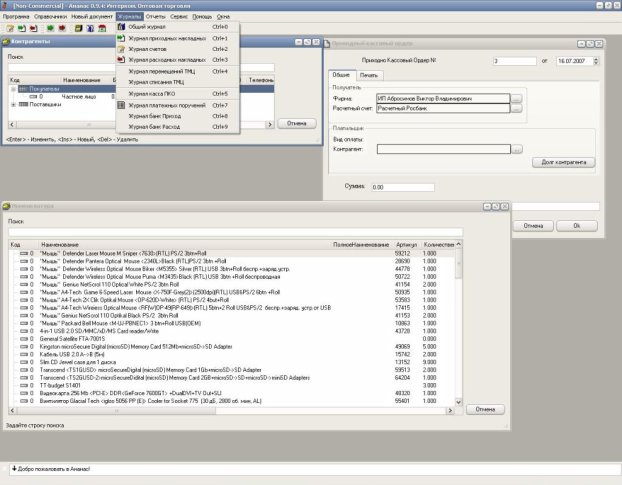Select Журнал банк Расход menu entry

coord(178,127)
